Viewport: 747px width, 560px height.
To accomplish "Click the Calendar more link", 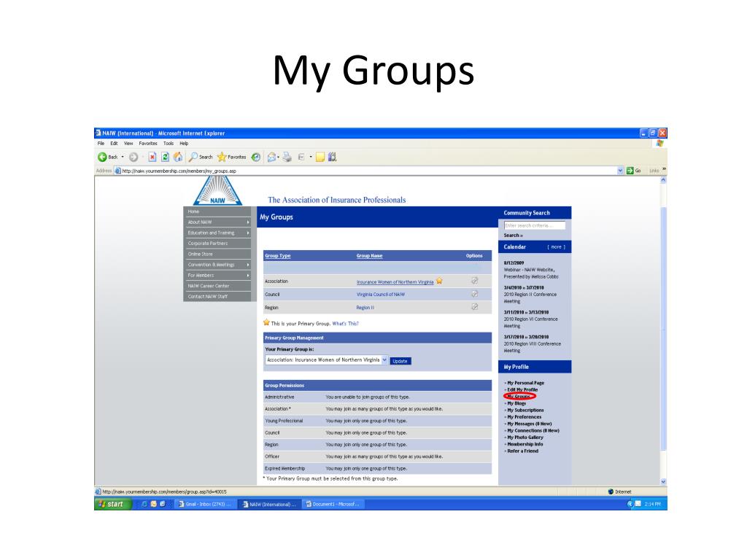I will click(556, 247).
